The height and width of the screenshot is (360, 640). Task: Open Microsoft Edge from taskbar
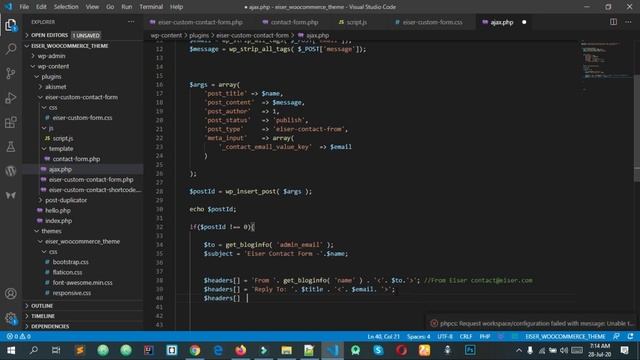218,350
